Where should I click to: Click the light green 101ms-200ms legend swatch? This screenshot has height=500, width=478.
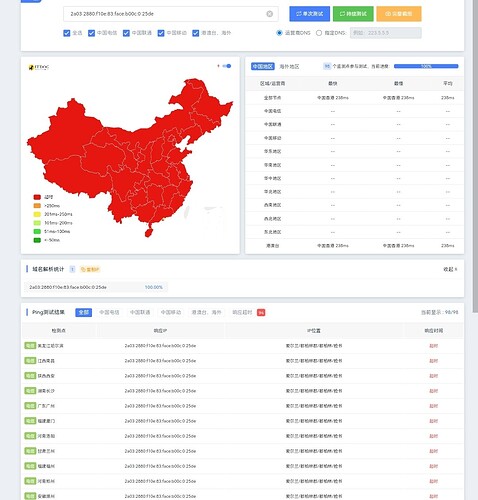tap(37, 223)
